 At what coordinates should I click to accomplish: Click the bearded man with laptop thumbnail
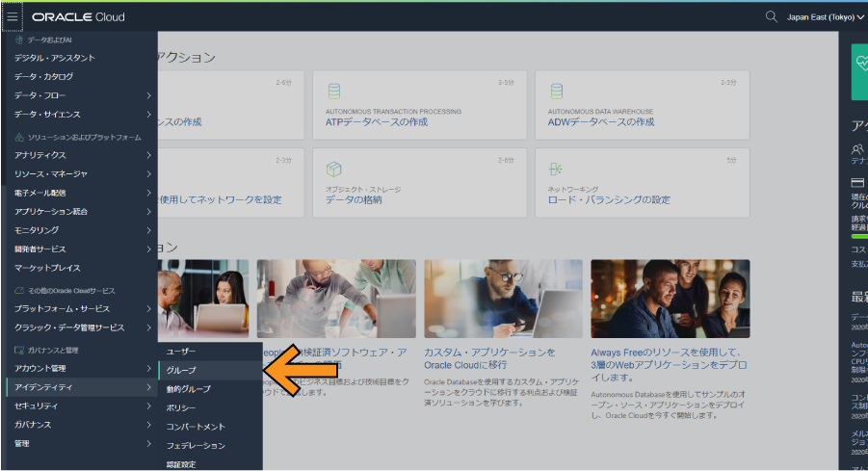click(x=503, y=299)
